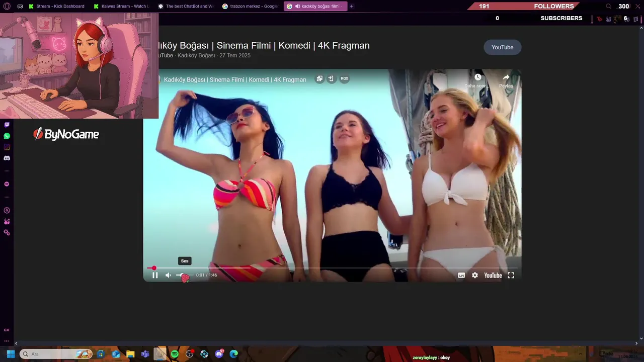Enter fullscreen video mode
The height and width of the screenshot is (362, 644).
(511, 275)
